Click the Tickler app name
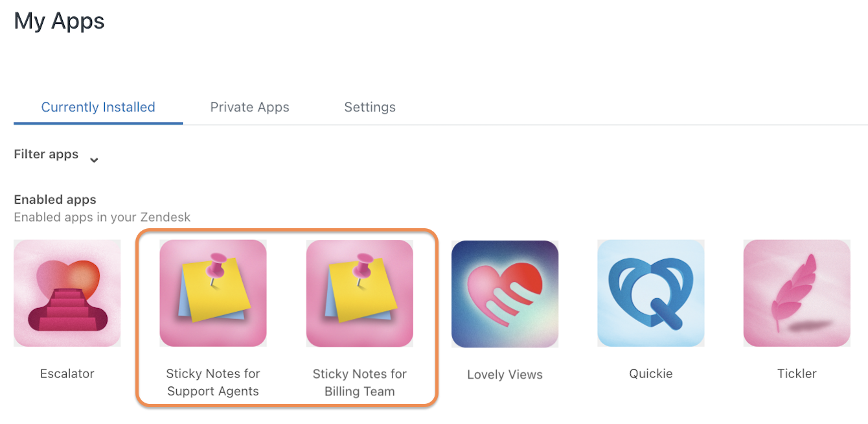The height and width of the screenshot is (424, 868). coord(797,373)
